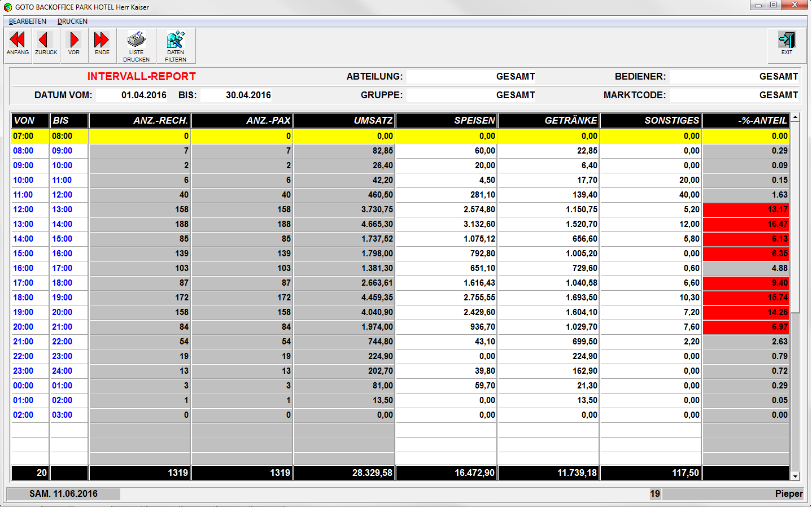Viewport: 812px width, 507px height.
Task: Select the MARKTCODE field GESAMT
Action: coord(734,95)
